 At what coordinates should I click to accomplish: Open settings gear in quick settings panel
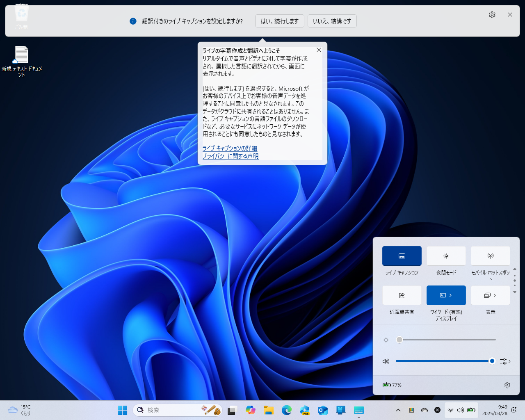pyautogui.click(x=507, y=385)
